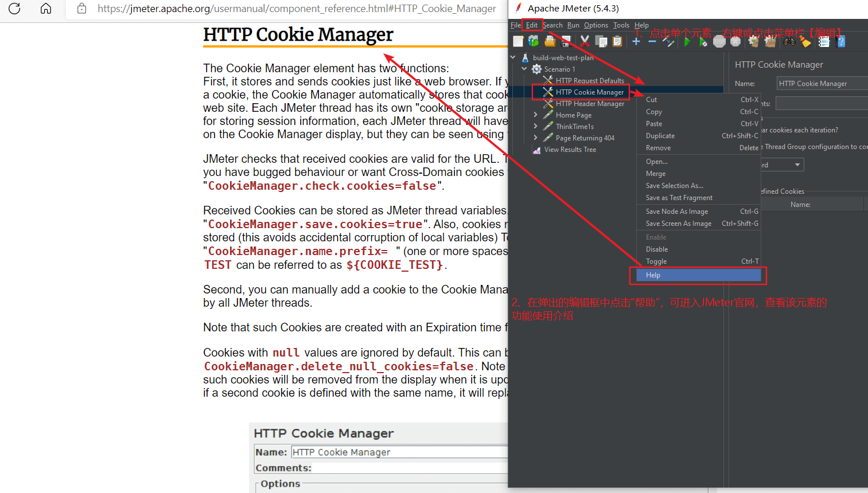Click the binoculars Search toolbar icon

tap(789, 41)
